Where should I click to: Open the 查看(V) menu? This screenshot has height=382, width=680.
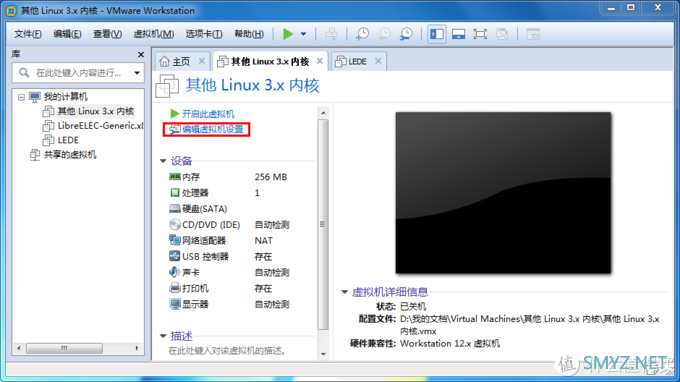(107, 34)
